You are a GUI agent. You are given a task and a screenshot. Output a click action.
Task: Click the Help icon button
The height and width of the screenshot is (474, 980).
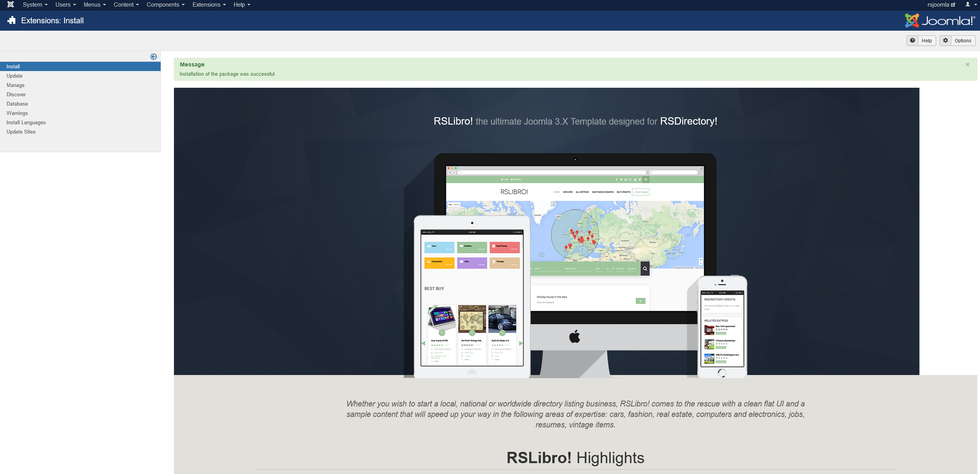pos(913,40)
